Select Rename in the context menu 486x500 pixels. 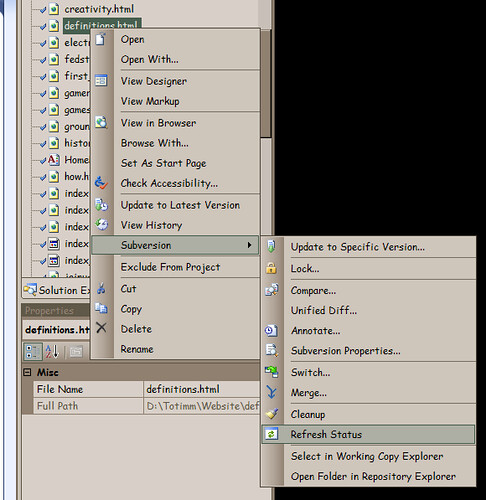point(175,349)
